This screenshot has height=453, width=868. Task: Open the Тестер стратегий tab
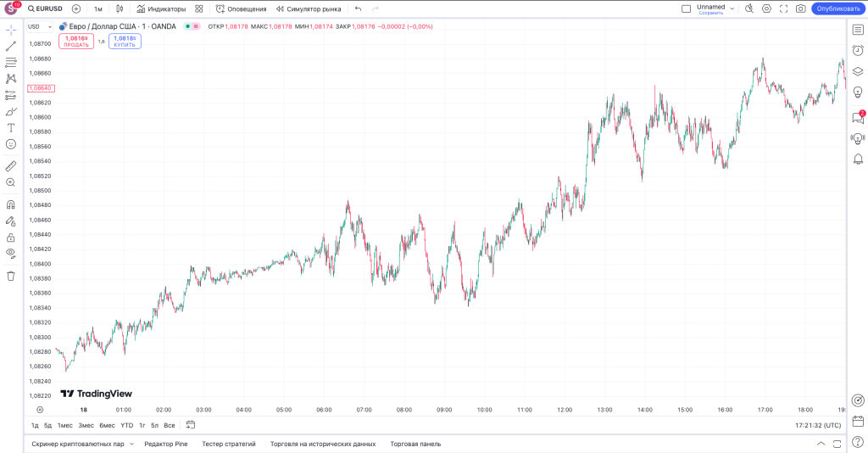(x=229, y=445)
